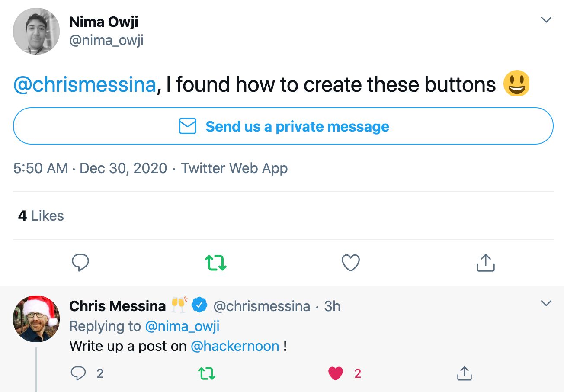Viewport: 564px width, 392px height.
Task: Share the main tweet
Action: click(485, 263)
